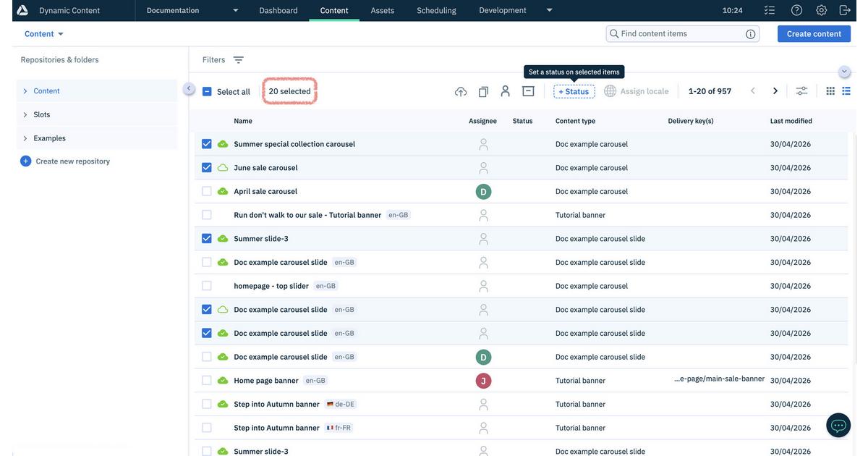The height and width of the screenshot is (456, 868).
Task: Check the homepage - top slider checkbox
Action: 207,286
